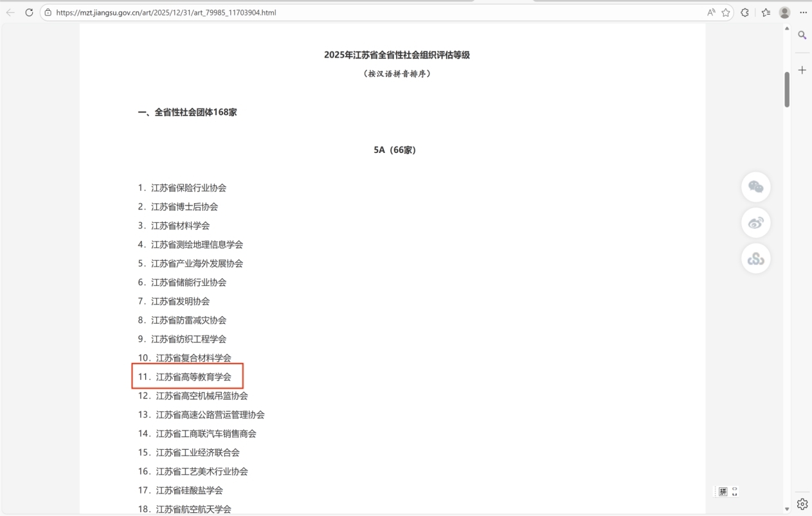Viewport: 812px width, 516px height.
Task: Refresh the page with reload icon
Action: pos(29,12)
